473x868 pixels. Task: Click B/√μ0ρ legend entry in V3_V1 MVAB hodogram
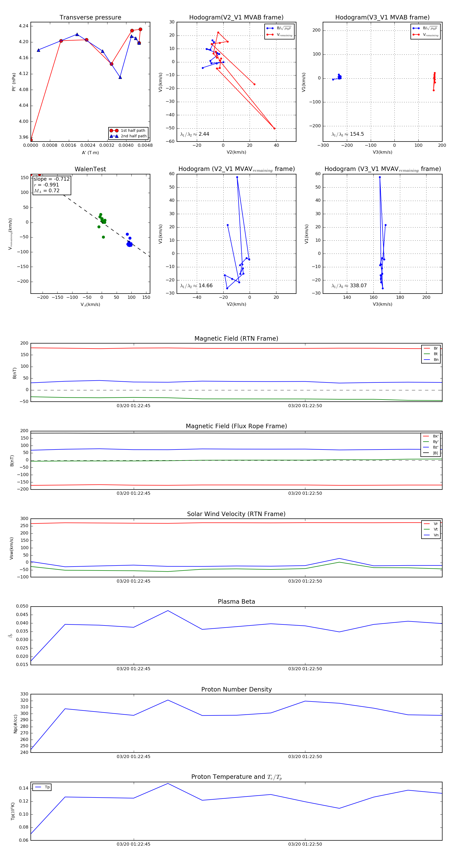pos(425,28)
